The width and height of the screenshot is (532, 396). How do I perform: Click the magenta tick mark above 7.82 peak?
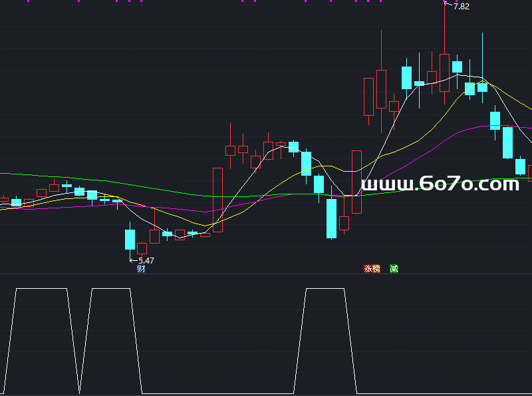click(x=444, y=1)
